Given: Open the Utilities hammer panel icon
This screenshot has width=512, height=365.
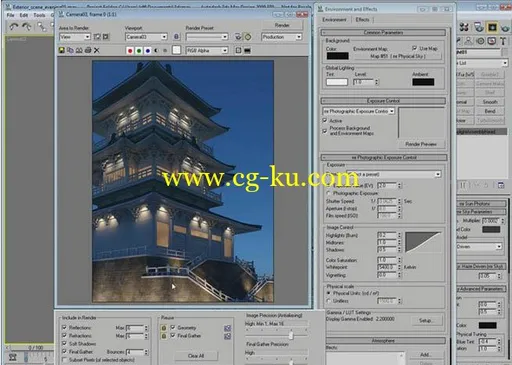Looking at the screenshot, I should coord(503,41).
